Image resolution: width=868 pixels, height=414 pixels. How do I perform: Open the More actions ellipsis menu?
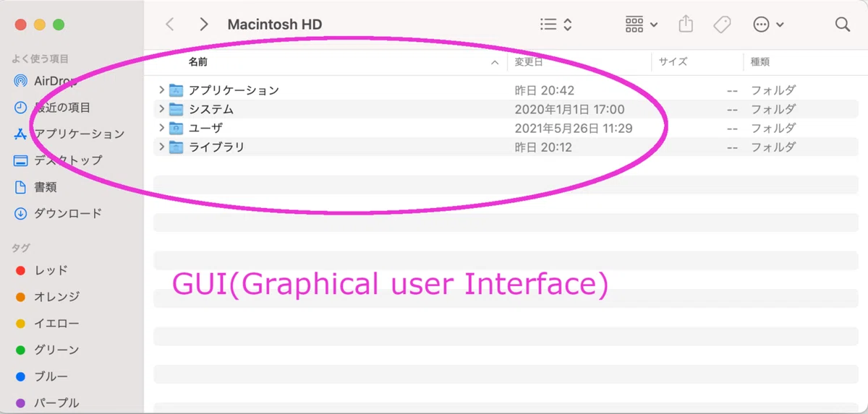click(768, 25)
